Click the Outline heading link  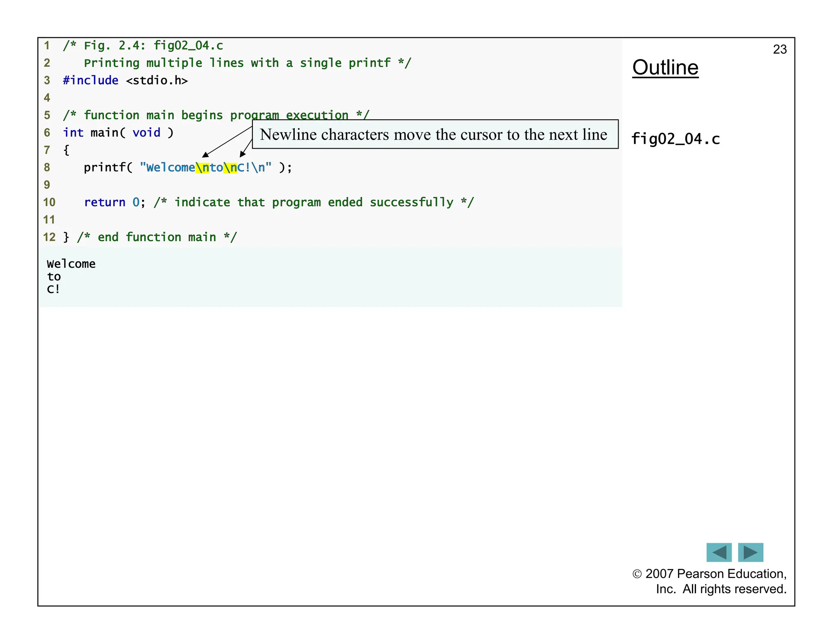coord(665,68)
